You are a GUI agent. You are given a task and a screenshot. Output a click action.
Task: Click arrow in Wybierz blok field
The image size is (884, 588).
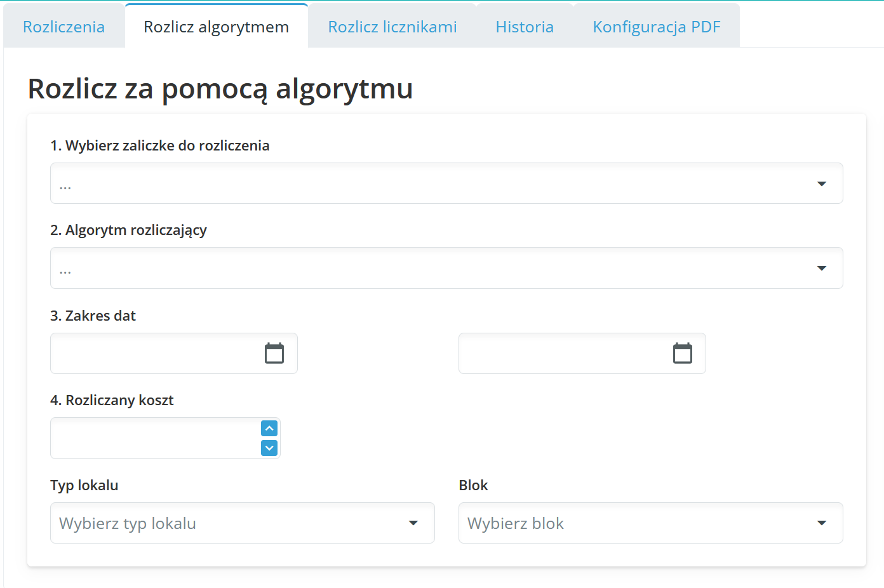821,523
